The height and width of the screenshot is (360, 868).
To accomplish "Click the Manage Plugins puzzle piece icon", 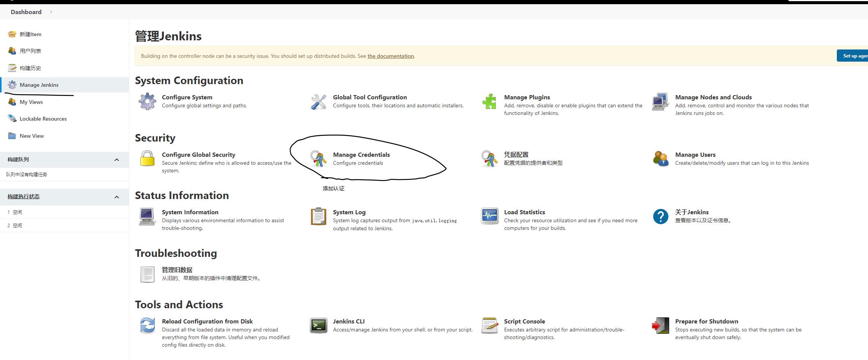I will (490, 102).
